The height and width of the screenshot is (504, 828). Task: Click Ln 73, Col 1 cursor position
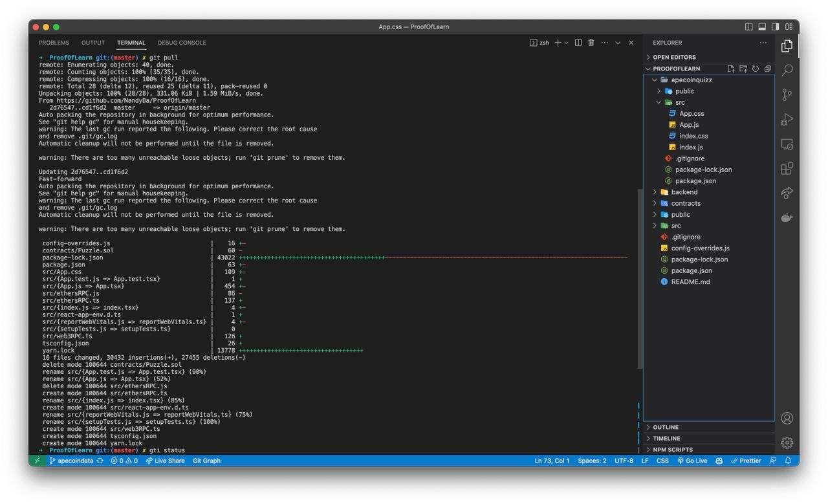tap(552, 461)
